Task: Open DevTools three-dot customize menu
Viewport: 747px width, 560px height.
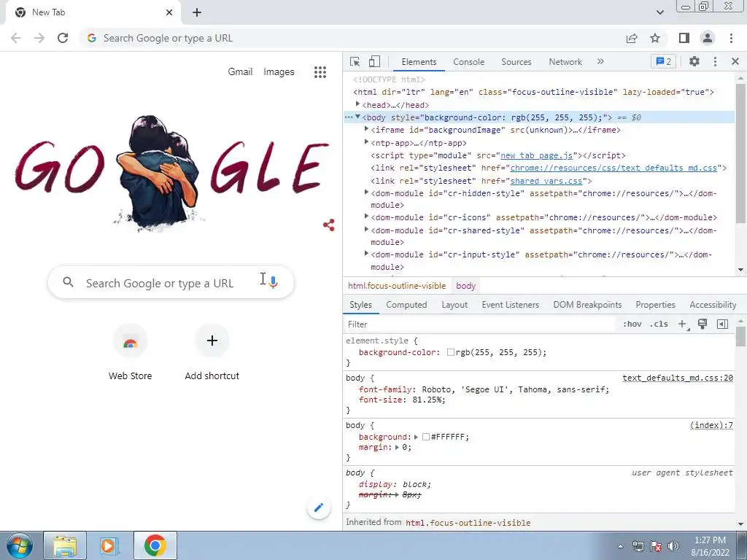Action: point(715,61)
